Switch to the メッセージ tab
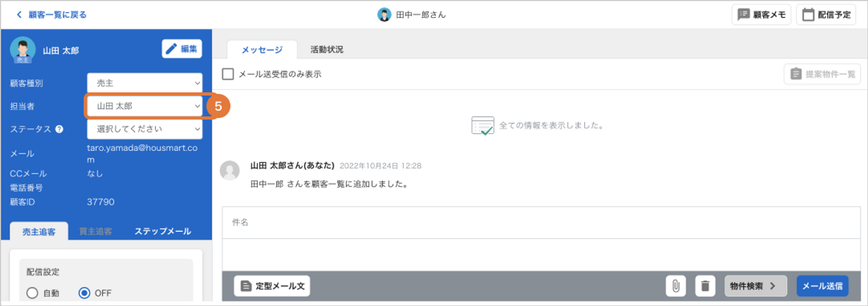The image size is (868, 306). (262, 49)
